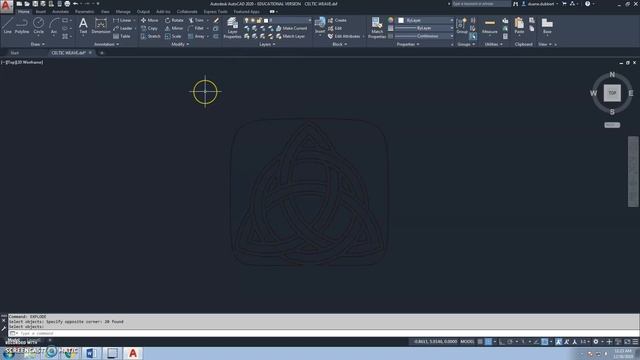This screenshot has height=360, width=640.
Task: Expand the Draw panel
Action: tap(38, 44)
